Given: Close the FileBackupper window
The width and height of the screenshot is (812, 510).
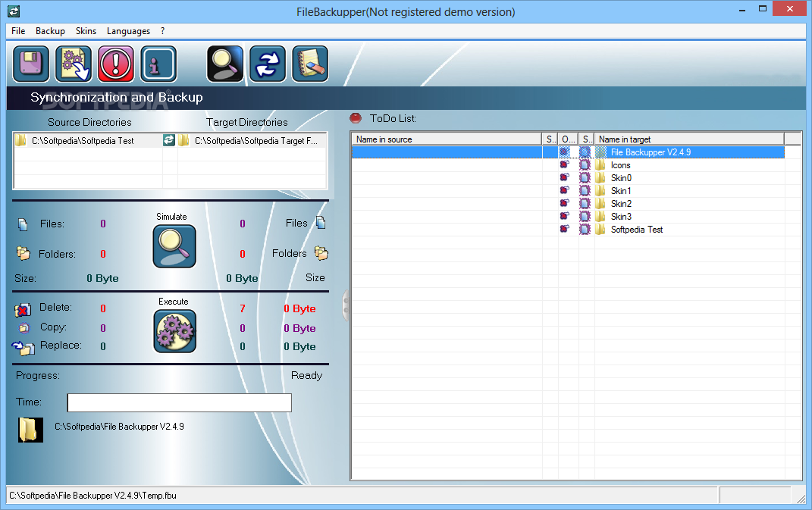Looking at the screenshot, I should click(x=790, y=9).
